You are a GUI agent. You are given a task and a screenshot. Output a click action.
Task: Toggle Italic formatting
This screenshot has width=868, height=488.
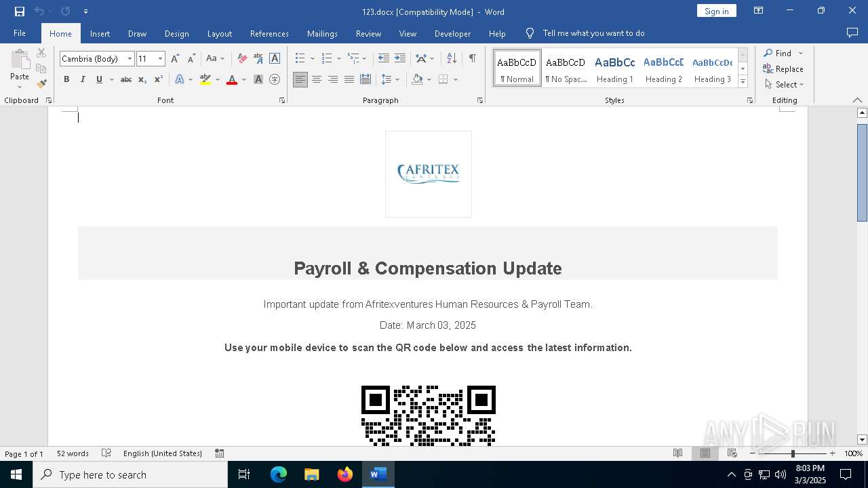[x=83, y=79]
